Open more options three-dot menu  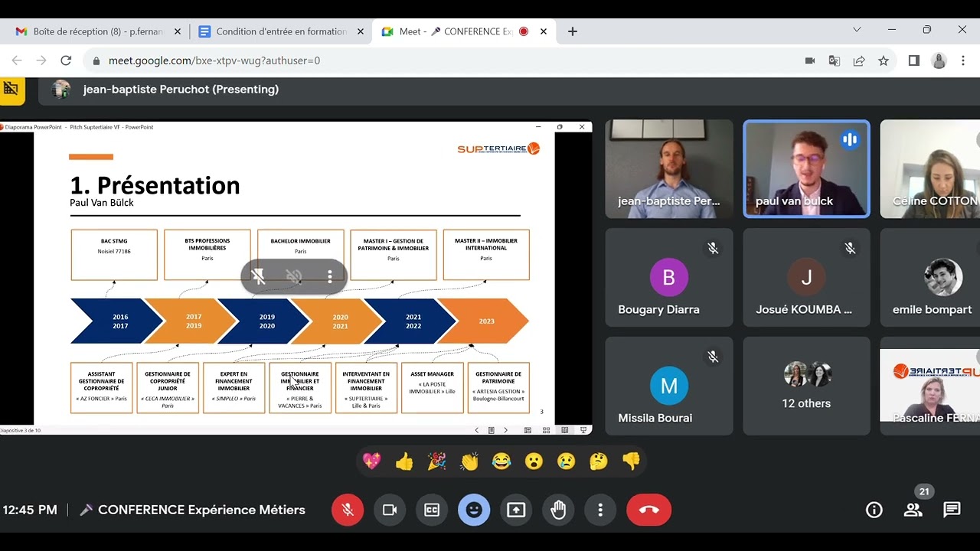(600, 510)
